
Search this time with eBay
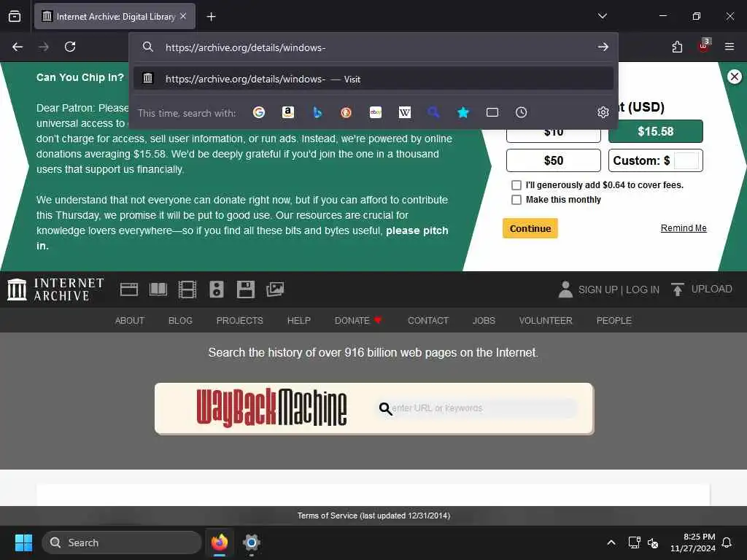[376, 112]
